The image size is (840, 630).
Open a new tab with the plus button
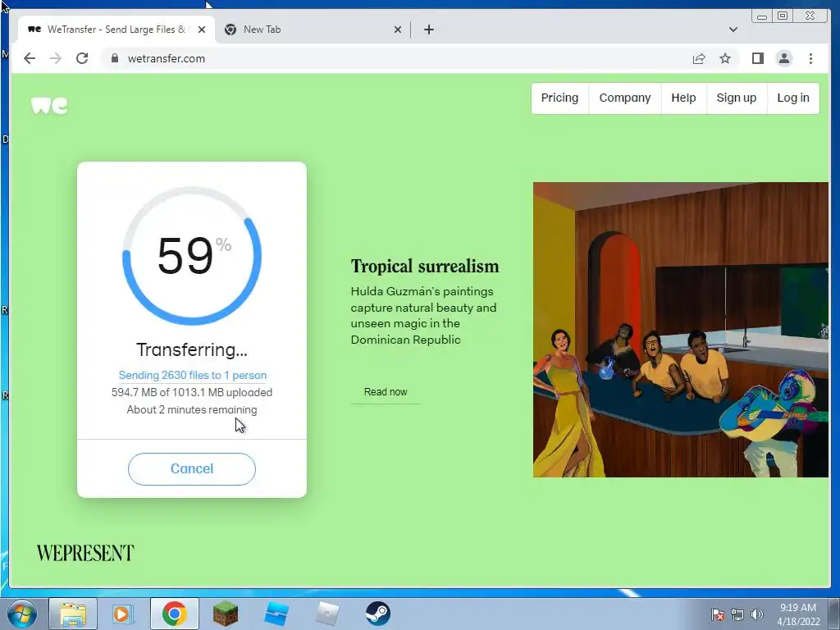pos(428,30)
